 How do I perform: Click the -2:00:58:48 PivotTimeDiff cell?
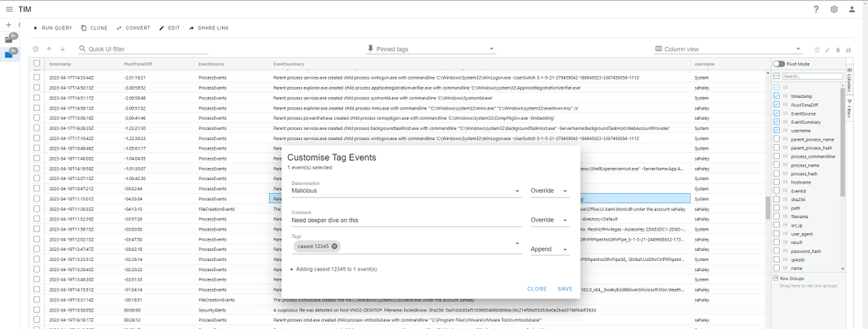pyautogui.click(x=136, y=96)
